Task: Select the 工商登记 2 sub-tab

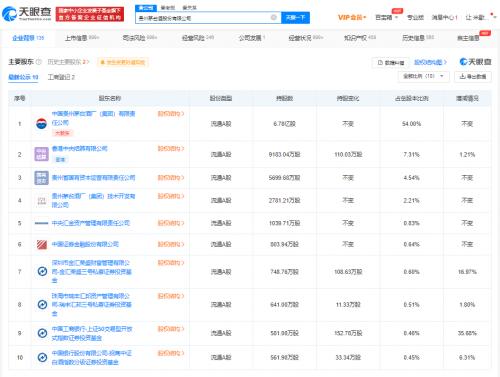Action: tap(61, 77)
